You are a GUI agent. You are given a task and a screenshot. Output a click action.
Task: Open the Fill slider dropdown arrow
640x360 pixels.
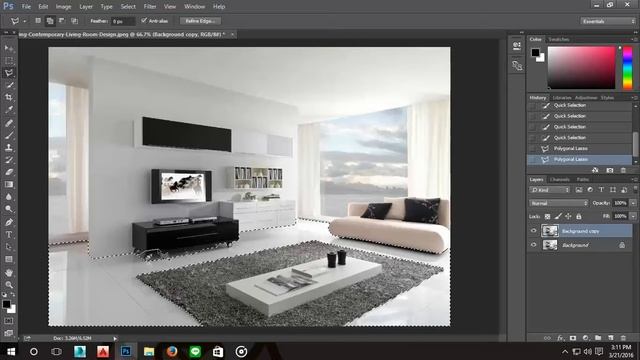pyautogui.click(x=633, y=216)
